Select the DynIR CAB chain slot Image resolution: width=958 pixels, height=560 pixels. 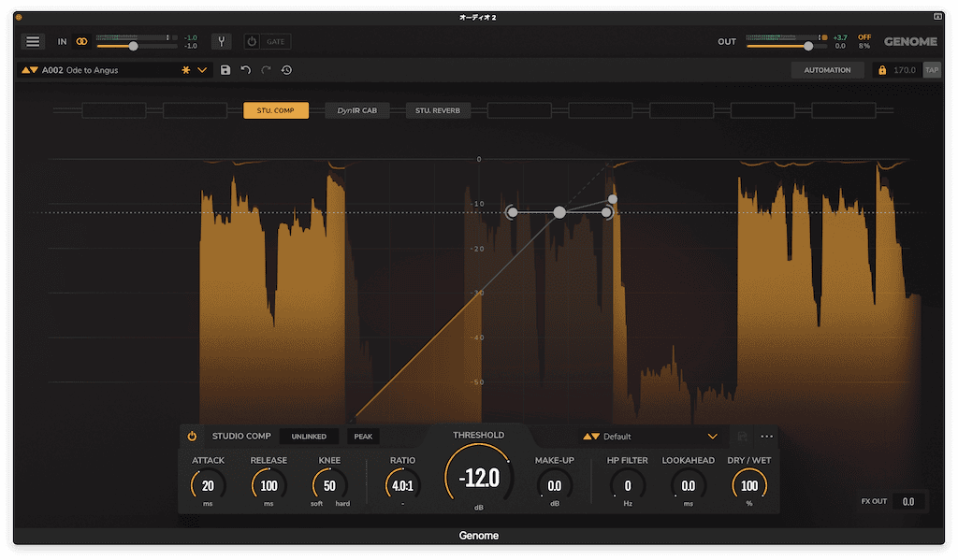point(356,110)
